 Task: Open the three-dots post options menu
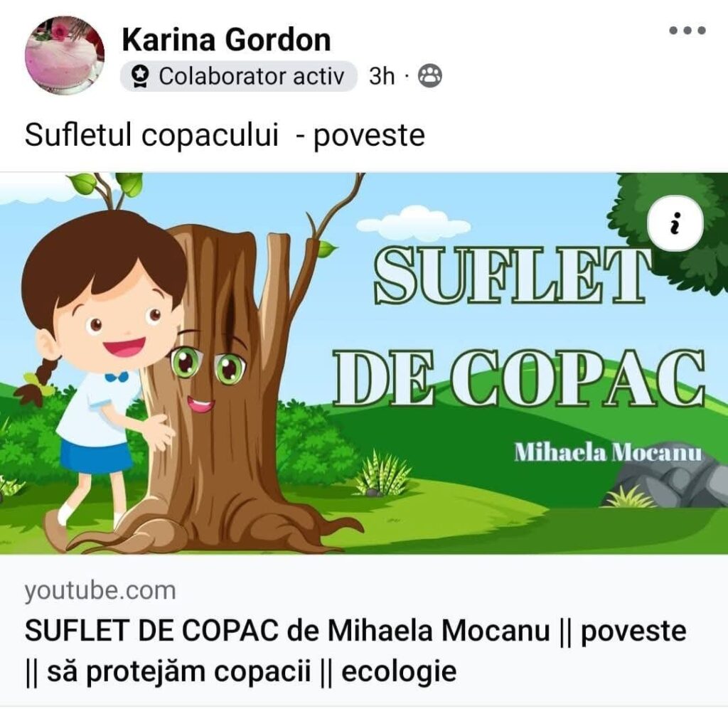(x=687, y=31)
